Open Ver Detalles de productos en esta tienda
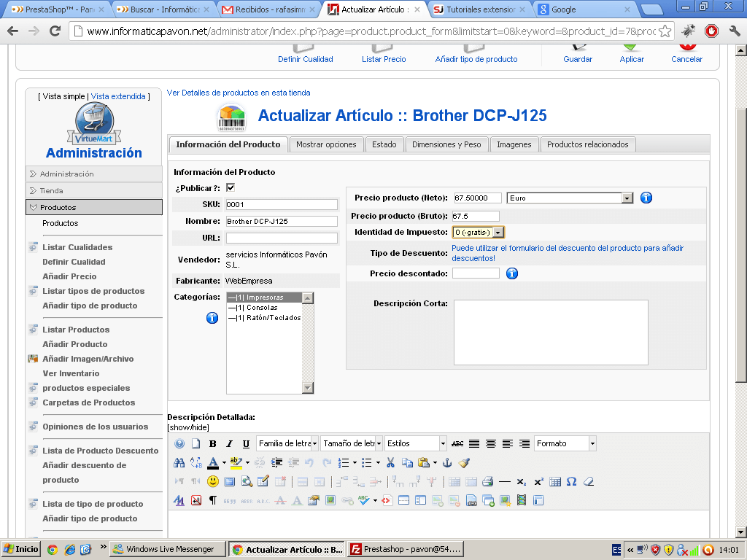The width and height of the screenshot is (747, 560). point(239,93)
